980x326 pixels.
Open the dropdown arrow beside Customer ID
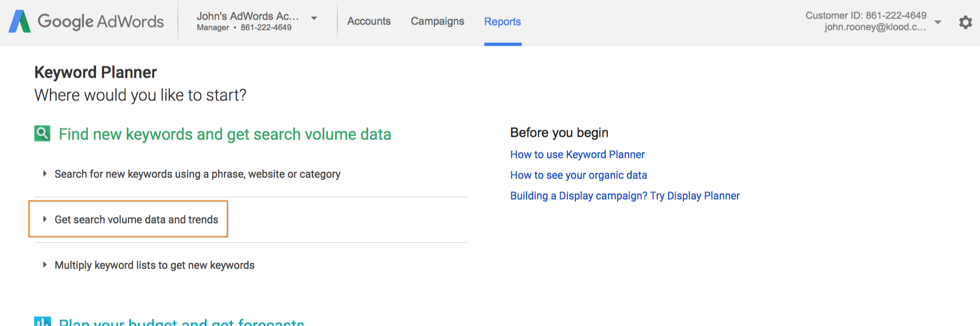click(938, 22)
